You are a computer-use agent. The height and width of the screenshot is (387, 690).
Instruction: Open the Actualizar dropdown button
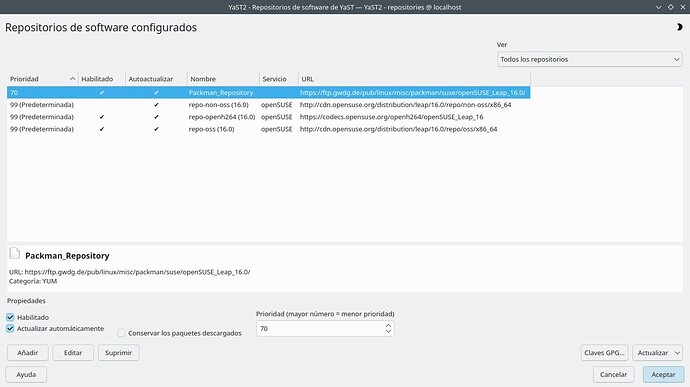(x=657, y=353)
